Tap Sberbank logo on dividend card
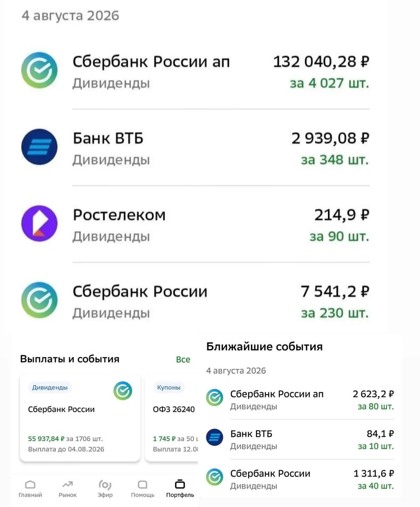Screen dimensions: 420x507 pyautogui.click(x=123, y=391)
